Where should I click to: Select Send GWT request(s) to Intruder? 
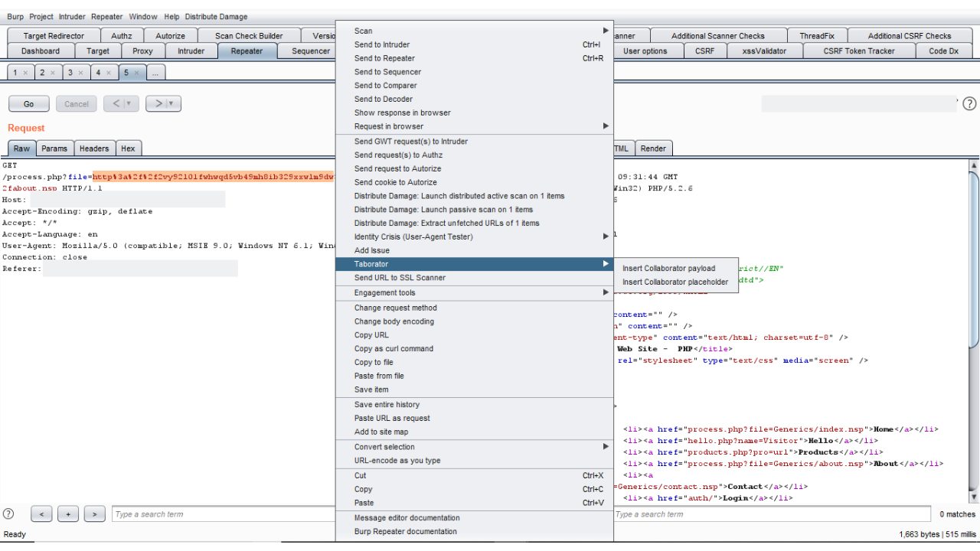[x=475, y=142]
